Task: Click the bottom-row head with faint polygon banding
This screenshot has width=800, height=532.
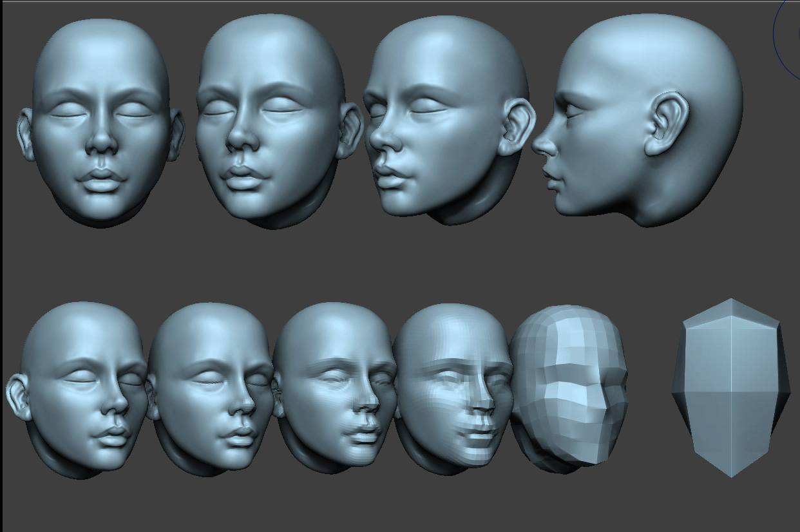Action: point(334,388)
